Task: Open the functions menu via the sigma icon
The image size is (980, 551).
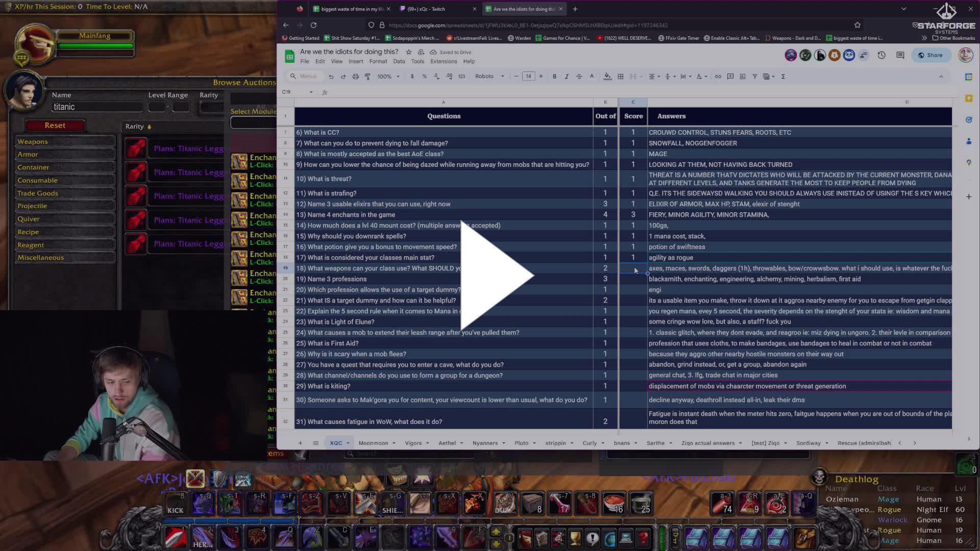Action: 783,76
